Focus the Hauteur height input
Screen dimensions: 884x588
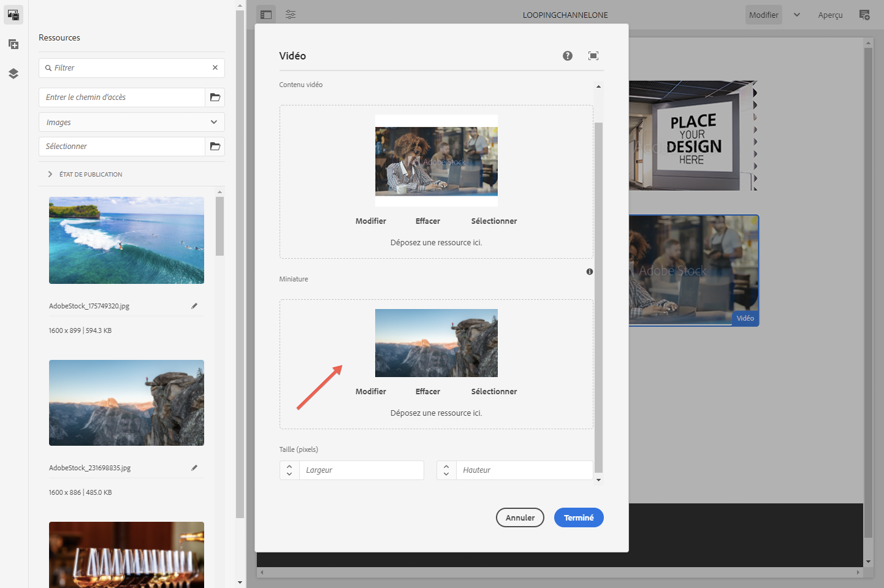(524, 470)
